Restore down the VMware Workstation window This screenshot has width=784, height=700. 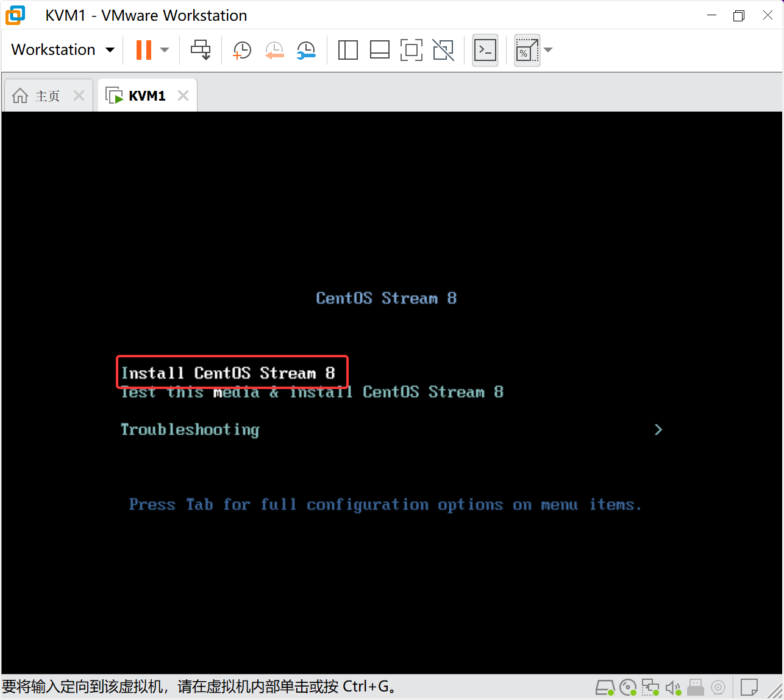pyautogui.click(x=739, y=15)
